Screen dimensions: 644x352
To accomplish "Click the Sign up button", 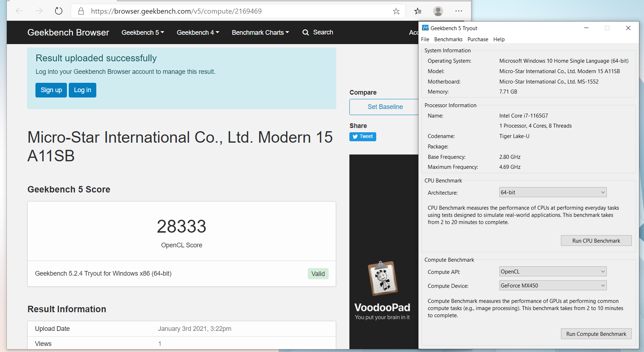I will (51, 90).
